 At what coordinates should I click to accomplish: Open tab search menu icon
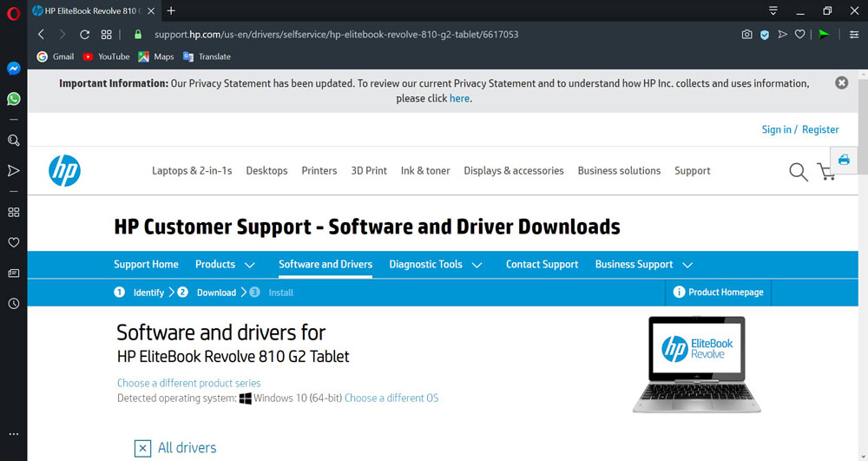[773, 10]
